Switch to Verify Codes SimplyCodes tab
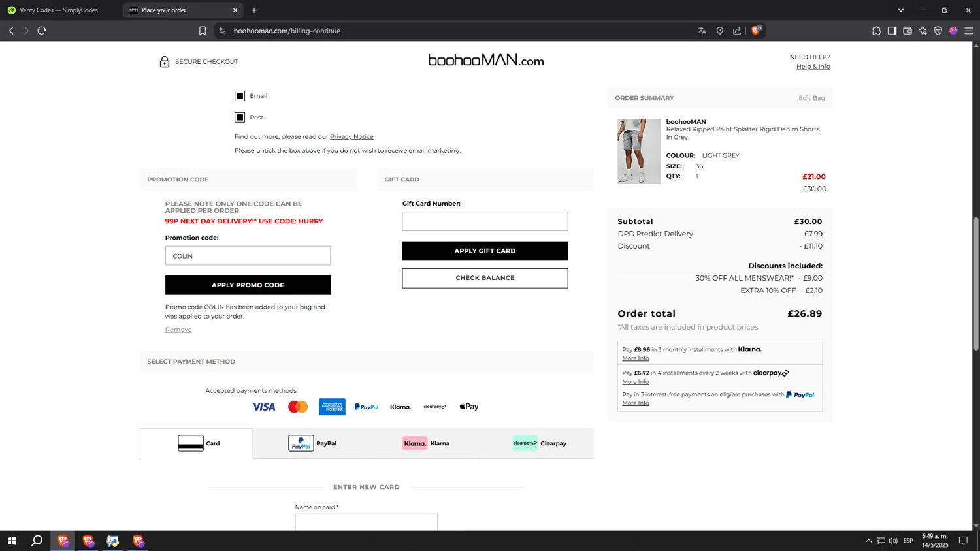 point(60,10)
